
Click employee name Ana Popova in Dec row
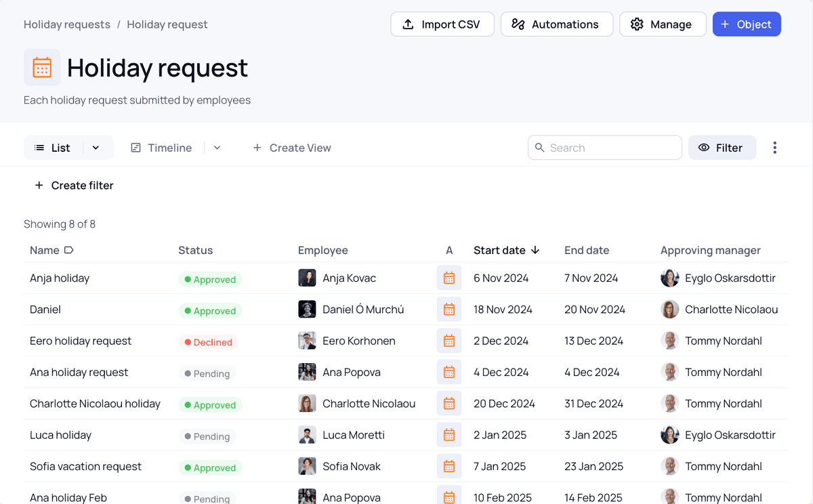tap(352, 372)
